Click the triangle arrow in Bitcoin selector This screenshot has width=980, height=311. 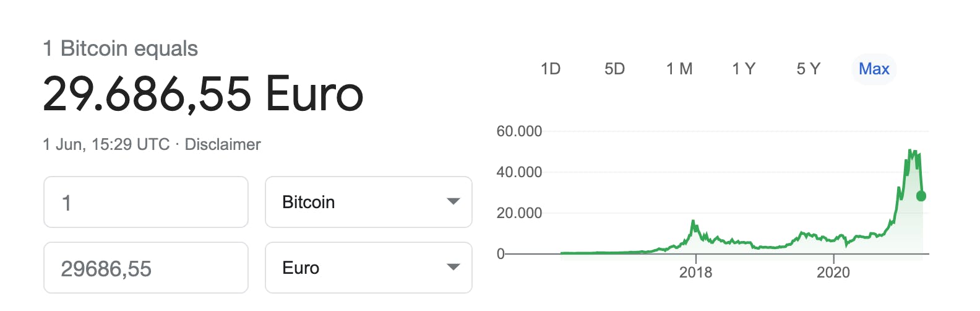click(x=453, y=201)
